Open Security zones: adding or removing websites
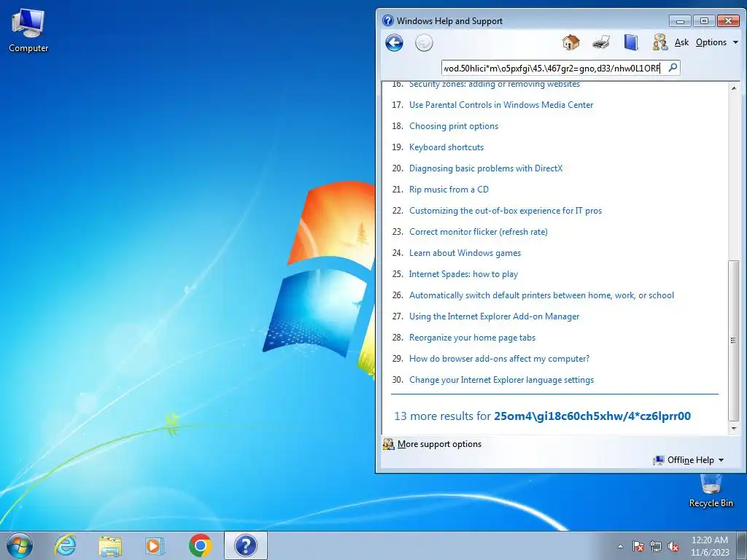Image resolution: width=747 pixels, height=560 pixels. point(495,85)
